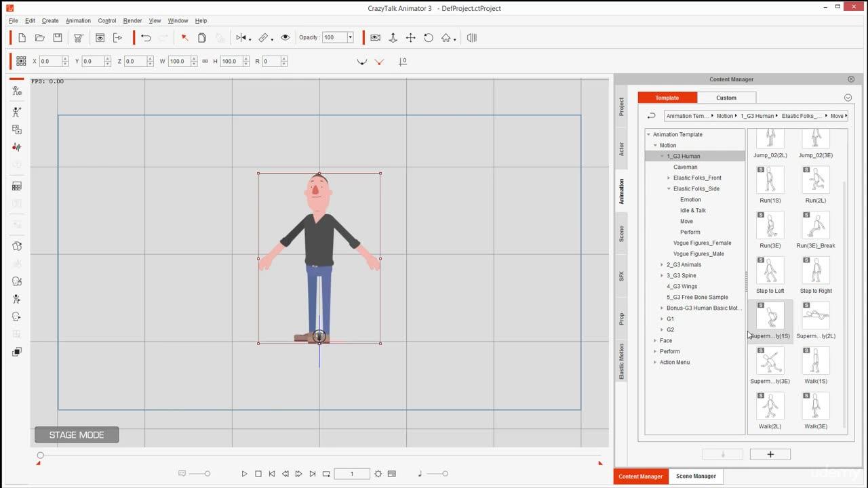
Task: Switch to the Custom tab
Action: 726,98
